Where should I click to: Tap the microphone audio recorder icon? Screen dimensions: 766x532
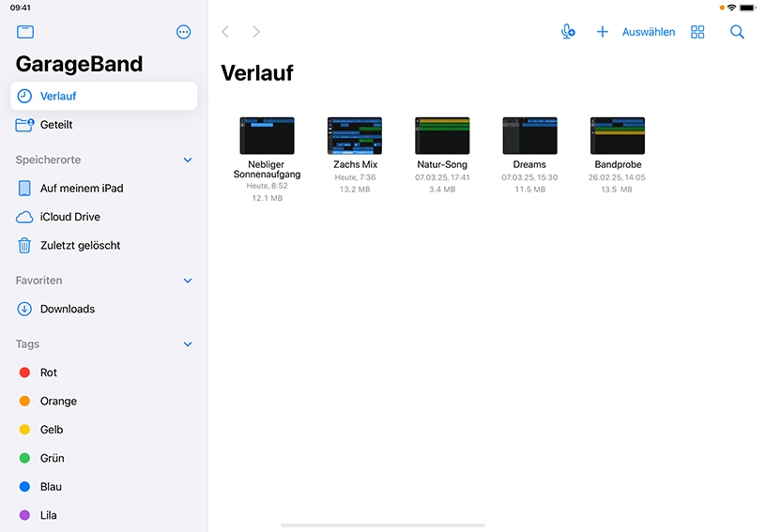(x=568, y=32)
